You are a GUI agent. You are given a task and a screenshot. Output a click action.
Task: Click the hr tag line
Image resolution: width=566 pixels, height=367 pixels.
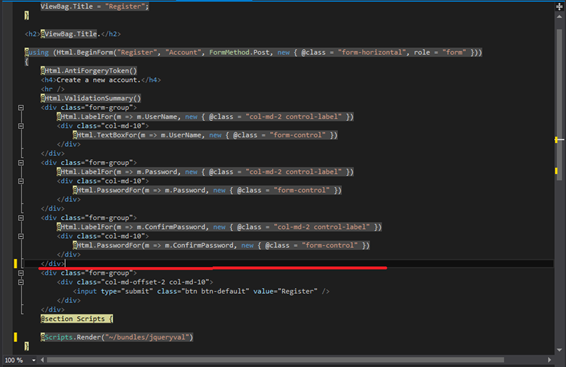pyautogui.click(x=53, y=89)
